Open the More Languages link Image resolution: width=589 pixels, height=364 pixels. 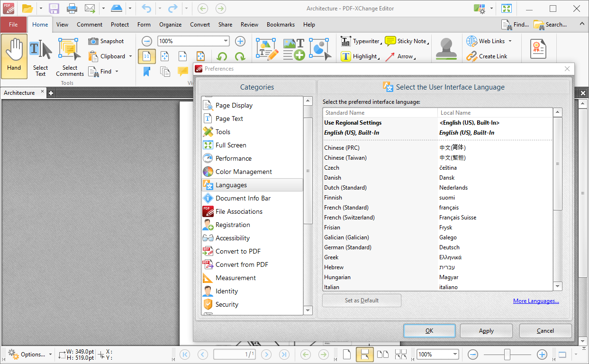click(536, 301)
